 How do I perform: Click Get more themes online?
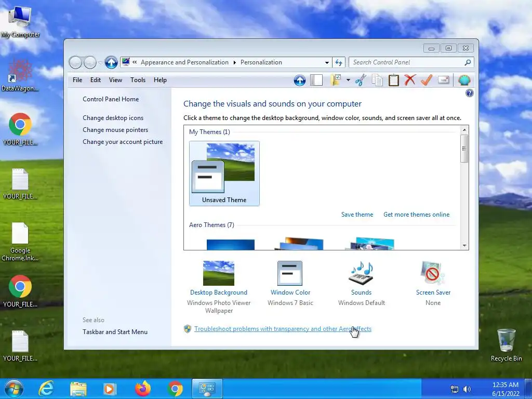[416, 215]
